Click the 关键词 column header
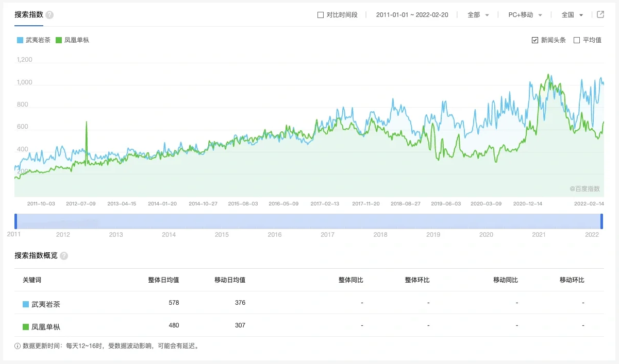619x364 pixels. pos(32,280)
